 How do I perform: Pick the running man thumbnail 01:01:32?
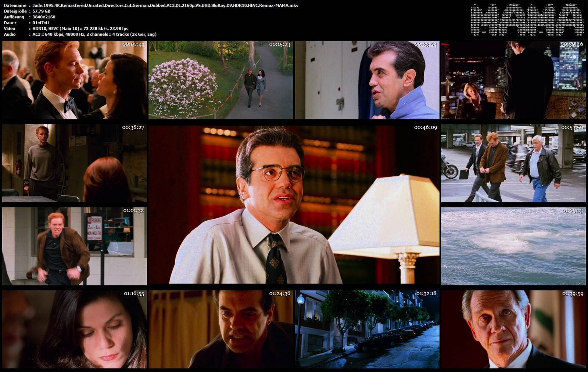pyautogui.click(x=74, y=246)
